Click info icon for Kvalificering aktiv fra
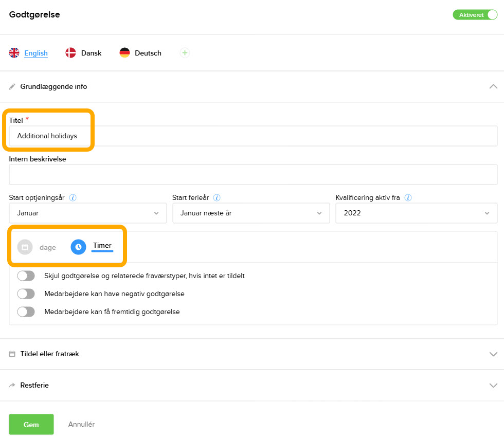 coord(408,198)
